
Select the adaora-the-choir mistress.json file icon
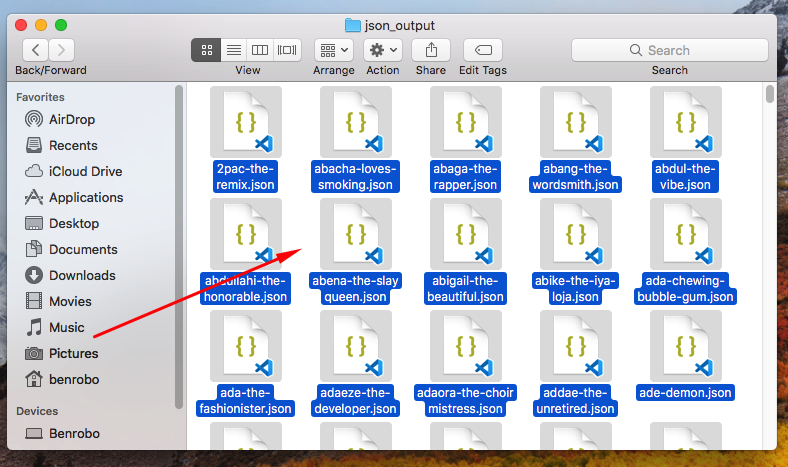pyautogui.click(x=466, y=346)
